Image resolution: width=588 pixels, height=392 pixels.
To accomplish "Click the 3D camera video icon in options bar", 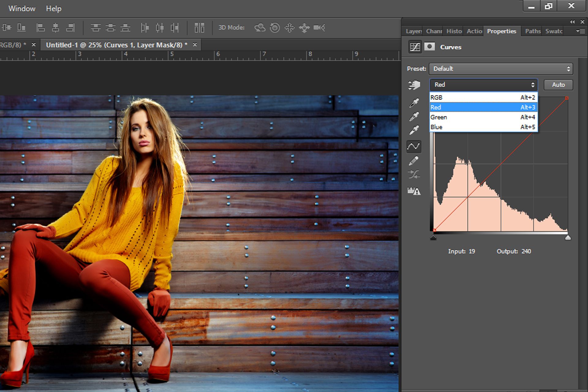I will pyautogui.click(x=319, y=28).
